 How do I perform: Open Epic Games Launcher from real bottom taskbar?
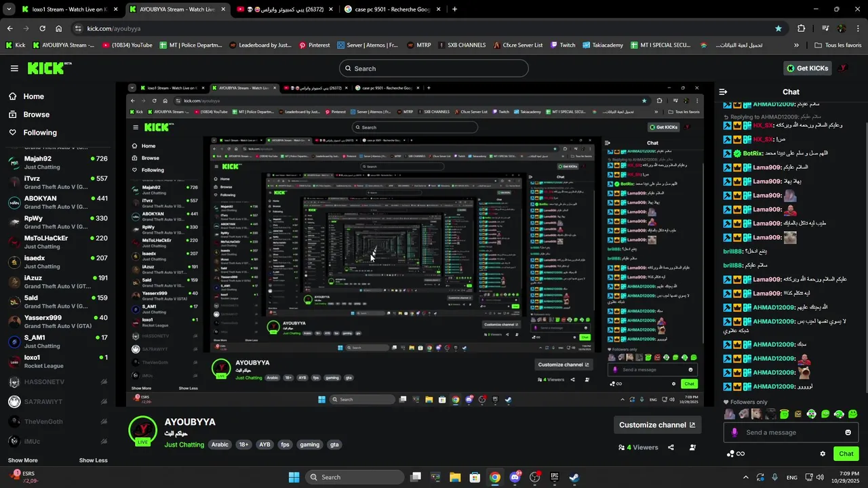554,477
